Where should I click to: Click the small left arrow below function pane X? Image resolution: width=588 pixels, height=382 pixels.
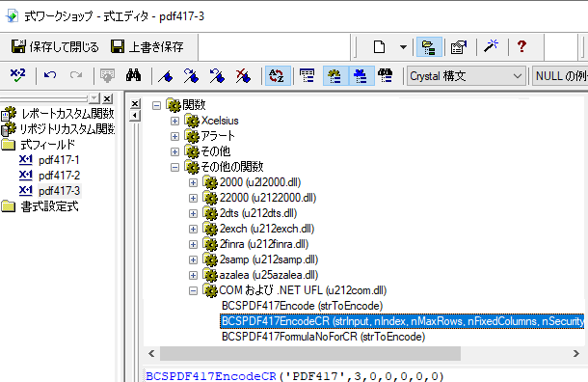[x=135, y=116]
